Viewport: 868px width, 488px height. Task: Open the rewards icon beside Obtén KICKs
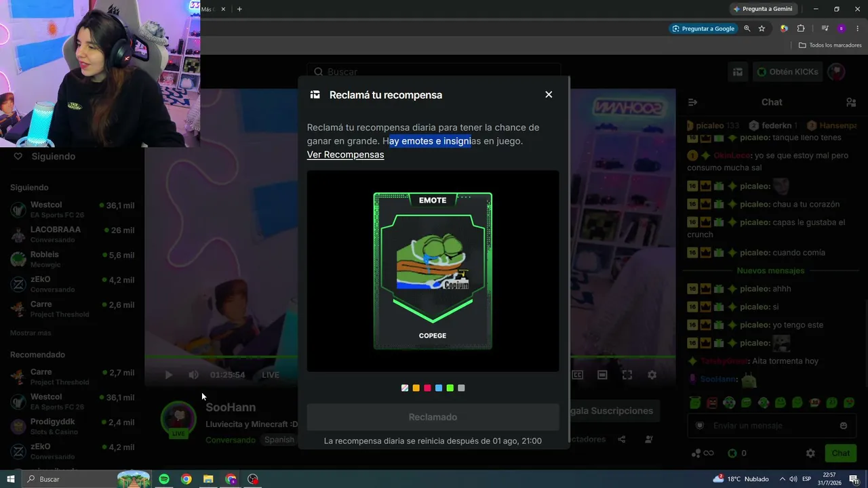point(737,72)
